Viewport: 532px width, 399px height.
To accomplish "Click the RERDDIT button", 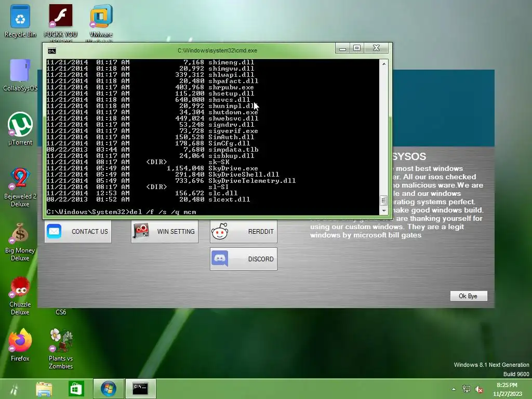I will (243, 231).
